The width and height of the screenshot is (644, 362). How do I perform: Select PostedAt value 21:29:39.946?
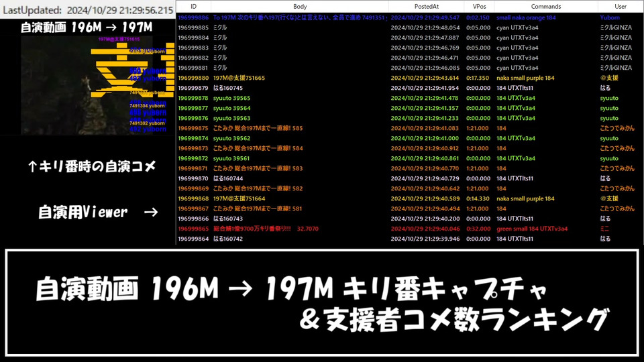tap(425, 239)
